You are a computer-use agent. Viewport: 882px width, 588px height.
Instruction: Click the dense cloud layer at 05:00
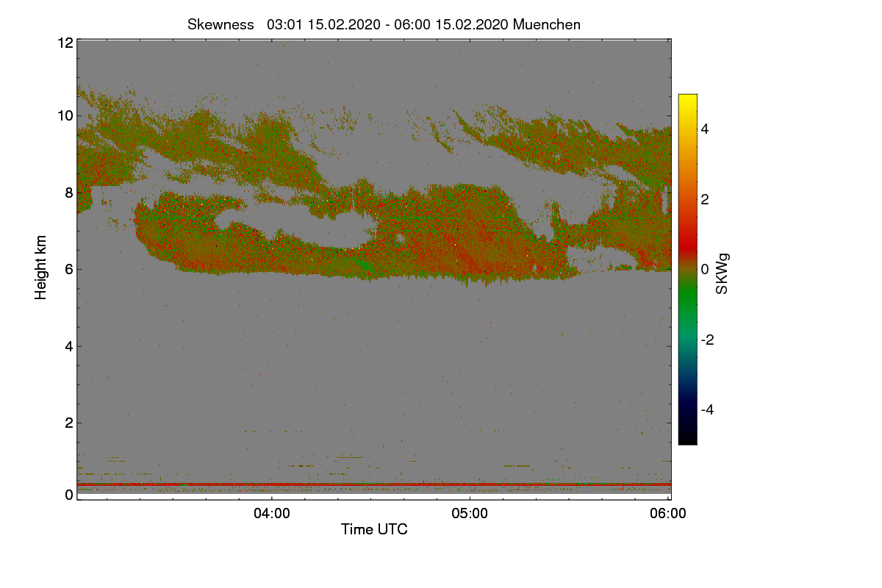(470, 235)
